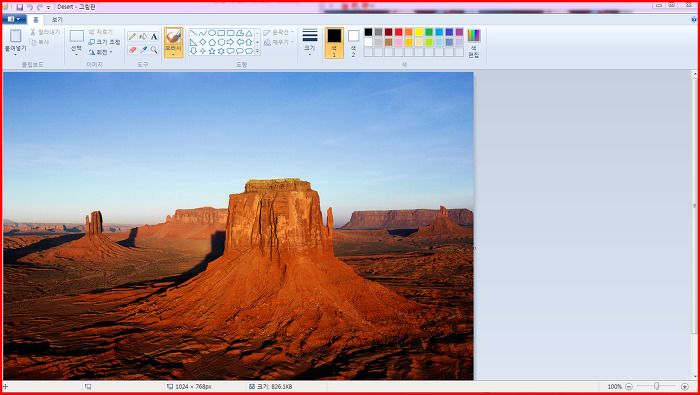Choose the Four-point star shape
This screenshot has width=700, height=395.
pyautogui.click(x=203, y=51)
